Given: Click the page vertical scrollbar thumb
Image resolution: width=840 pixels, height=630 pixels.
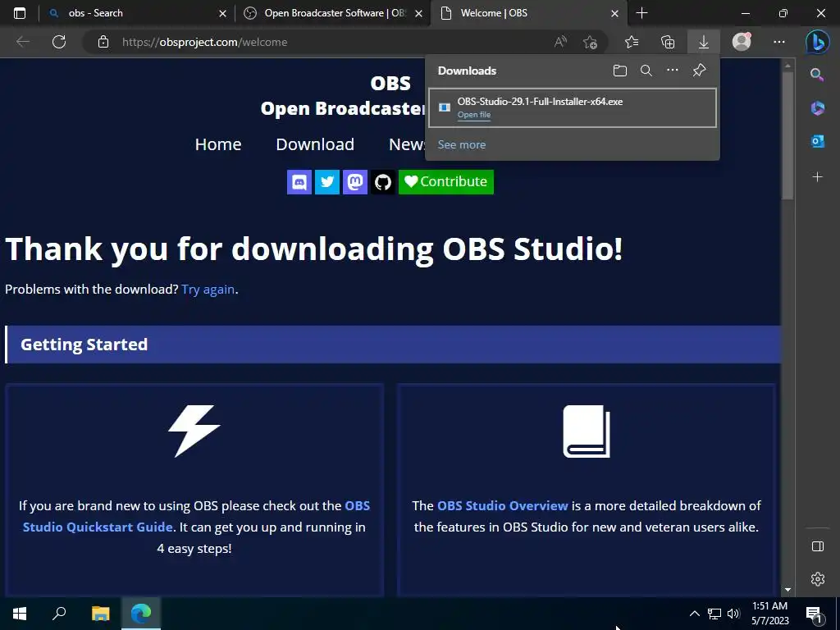Looking at the screenshot, I should 787,135.
